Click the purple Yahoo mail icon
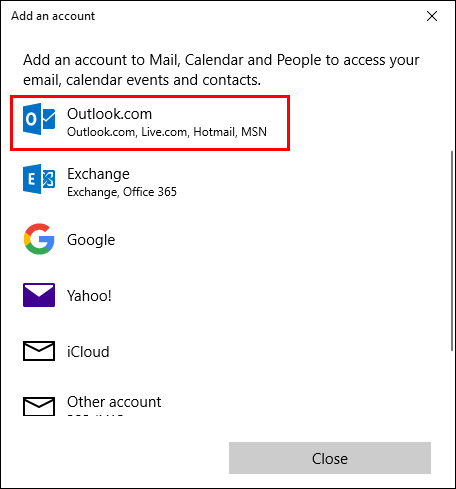 [39, 295]
